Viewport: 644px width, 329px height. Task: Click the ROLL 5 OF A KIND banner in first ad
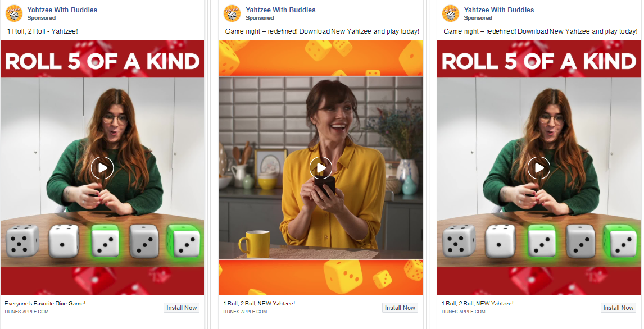(x=102, y=62)
